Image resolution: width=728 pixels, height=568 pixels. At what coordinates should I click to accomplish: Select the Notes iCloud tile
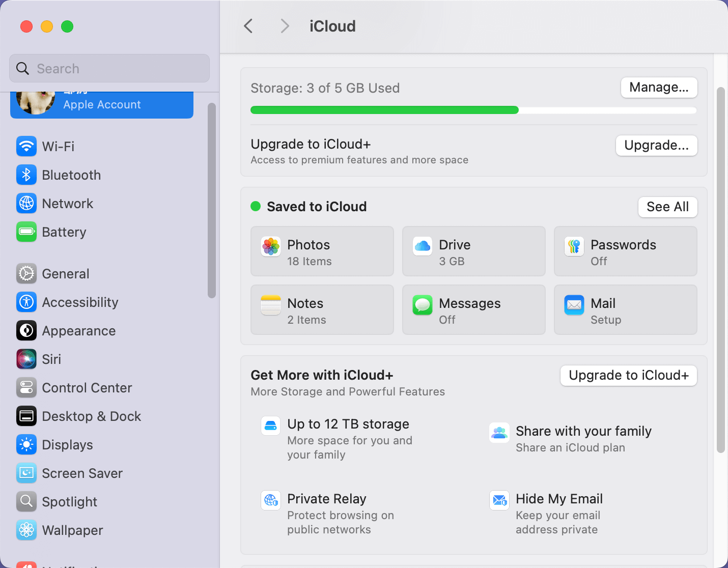click(322, 310)
